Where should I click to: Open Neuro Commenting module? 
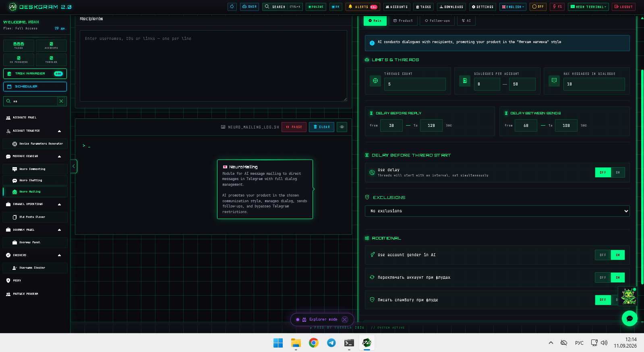point(35,169)
